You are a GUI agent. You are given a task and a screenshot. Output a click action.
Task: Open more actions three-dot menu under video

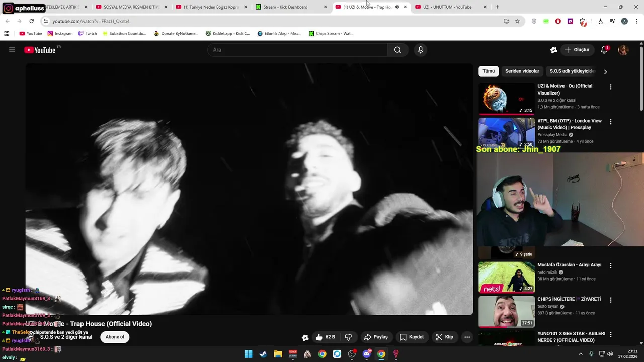click(467, 337)
